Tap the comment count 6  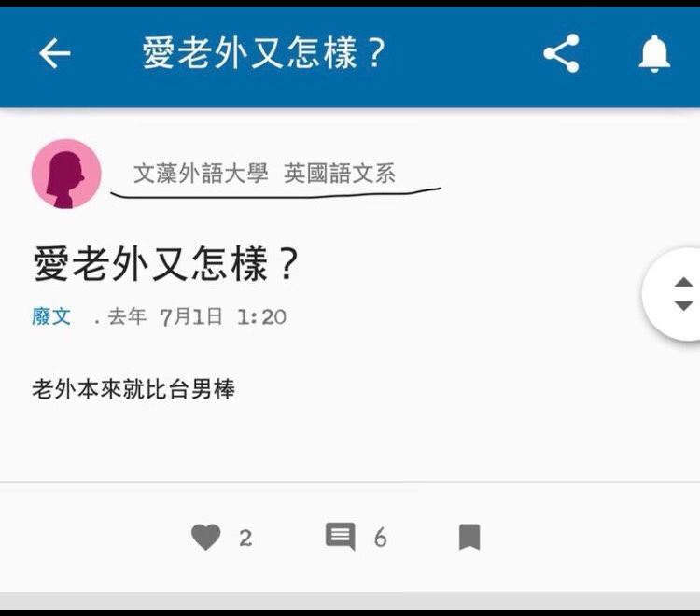381,538
